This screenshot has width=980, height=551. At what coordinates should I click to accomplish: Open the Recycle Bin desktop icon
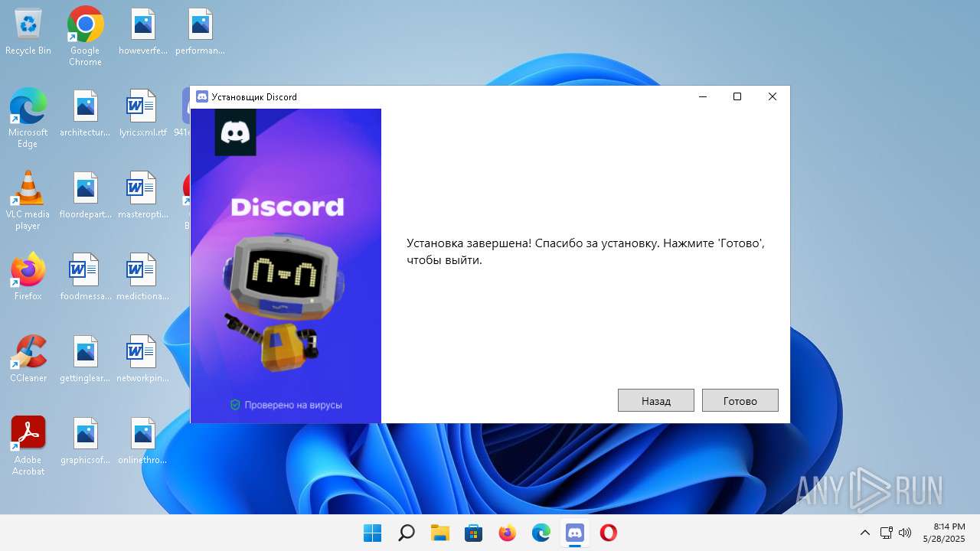tap(28, 32)
